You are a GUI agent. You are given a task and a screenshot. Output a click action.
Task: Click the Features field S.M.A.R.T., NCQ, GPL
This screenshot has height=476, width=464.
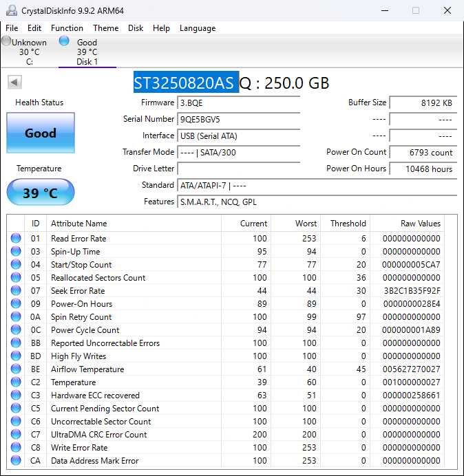point(317,202)
